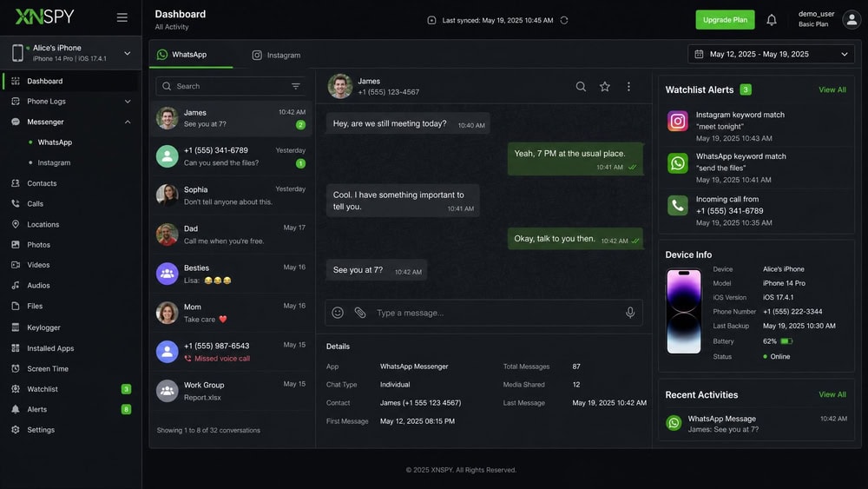The image size is (868, 489).
Task: Open conversation list filter icon
Action: (x=296, y=86)
